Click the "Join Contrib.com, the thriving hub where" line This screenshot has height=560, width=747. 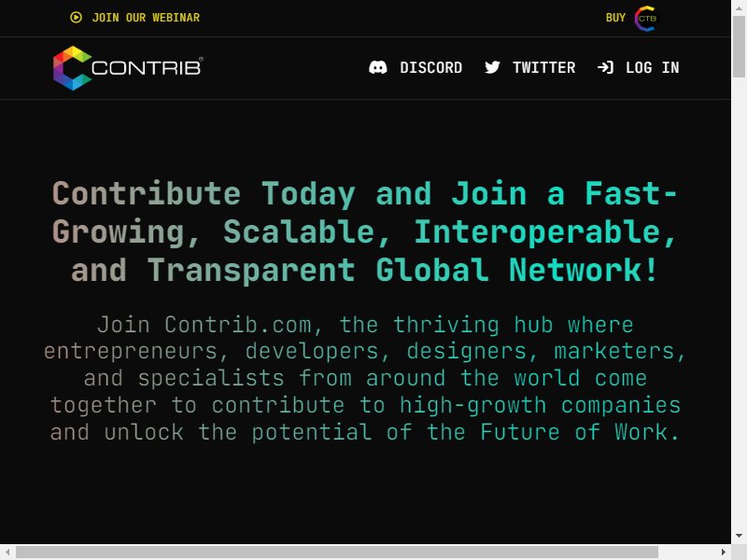(365, 325)
